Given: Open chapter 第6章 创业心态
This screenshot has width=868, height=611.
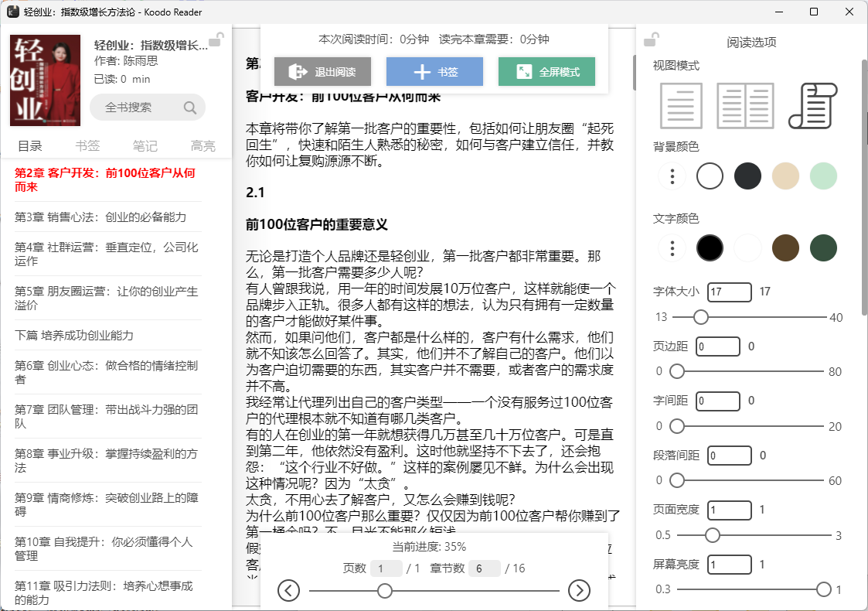Looking at the screenshot, I should [108, 372].
